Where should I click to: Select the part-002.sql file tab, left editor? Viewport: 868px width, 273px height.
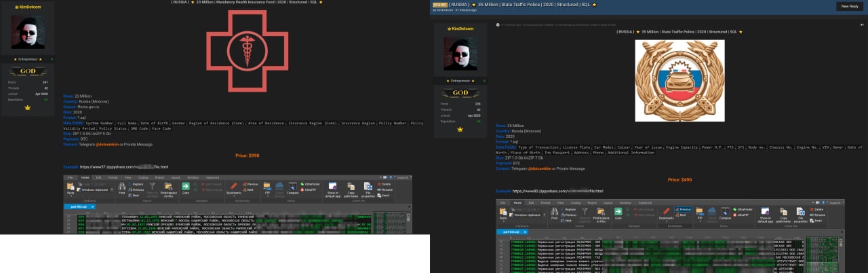(x=78, y=206)
